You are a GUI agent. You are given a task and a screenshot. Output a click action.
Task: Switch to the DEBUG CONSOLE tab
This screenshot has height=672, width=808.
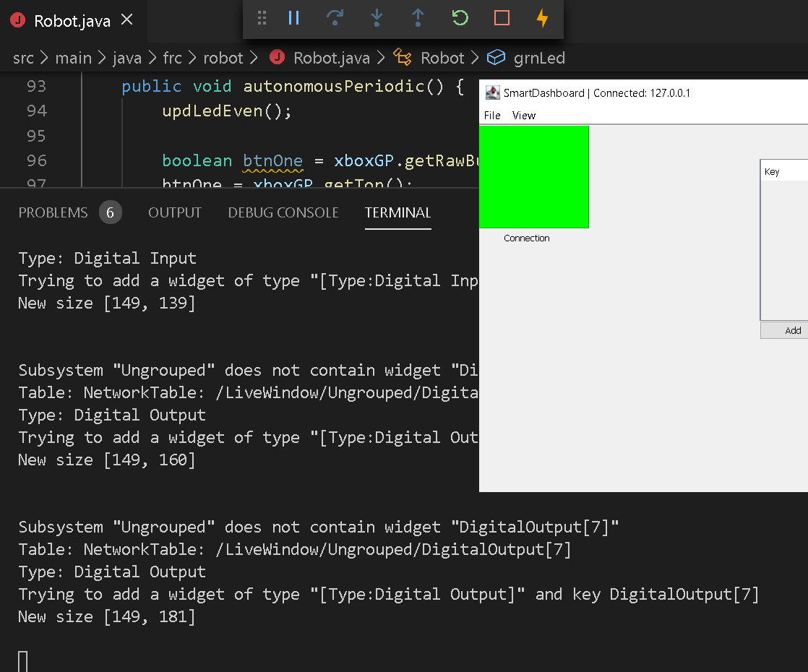click(283, 212)
